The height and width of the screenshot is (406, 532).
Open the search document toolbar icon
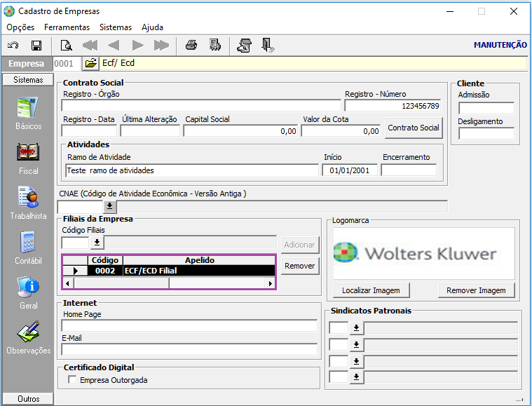coord(66,45)
